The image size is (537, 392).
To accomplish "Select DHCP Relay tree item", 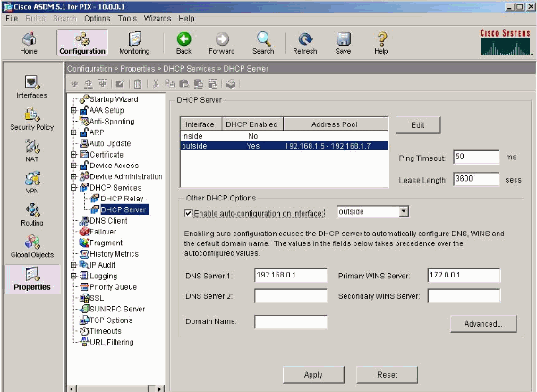I will (x=122, y=199).
